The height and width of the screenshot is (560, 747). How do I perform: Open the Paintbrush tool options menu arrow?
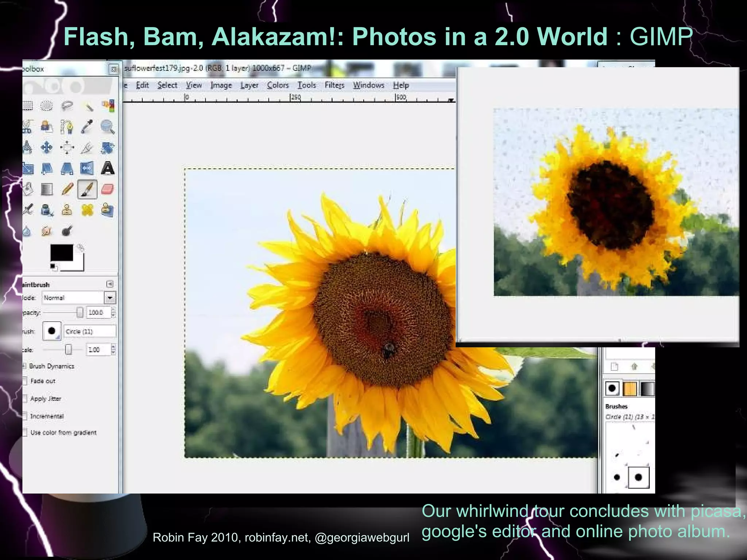tap(110, 284)
